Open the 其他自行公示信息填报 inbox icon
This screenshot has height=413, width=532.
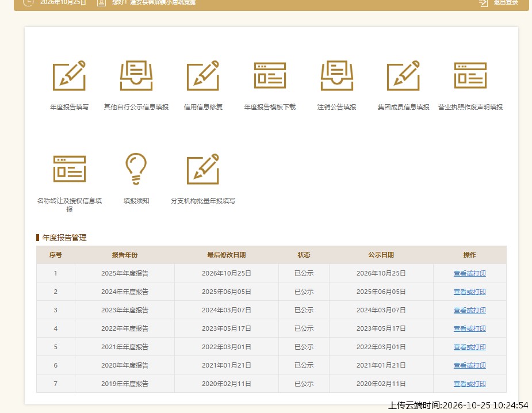[136, 76]
